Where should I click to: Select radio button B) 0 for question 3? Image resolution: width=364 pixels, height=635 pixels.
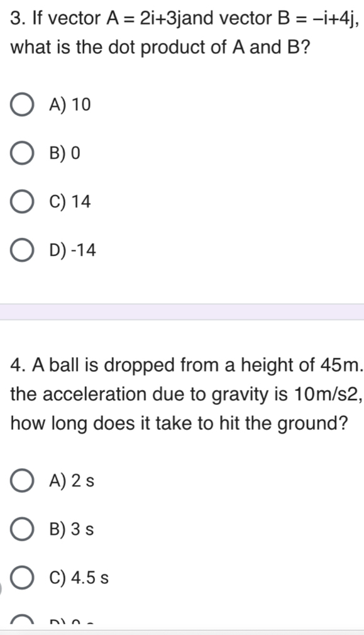click(22, 153)
